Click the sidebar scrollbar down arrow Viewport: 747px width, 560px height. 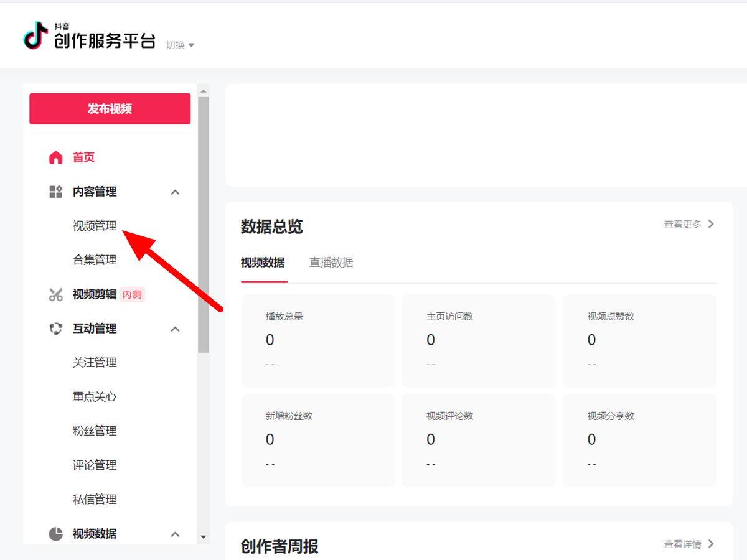203,537
